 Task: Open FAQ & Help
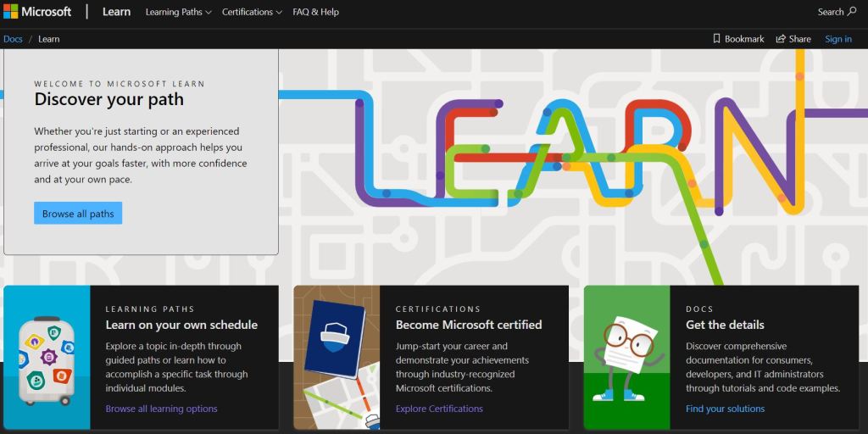(315, 12)
